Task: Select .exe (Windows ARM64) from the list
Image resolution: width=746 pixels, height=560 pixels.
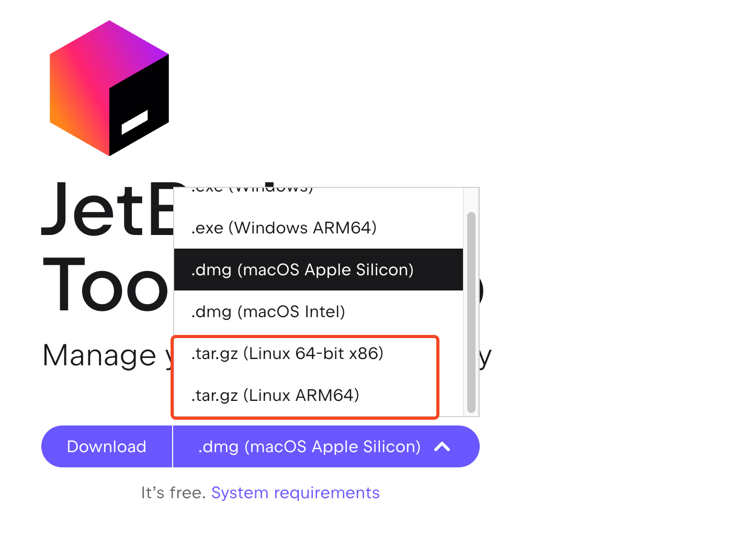Action: click(x=284, y=228)
